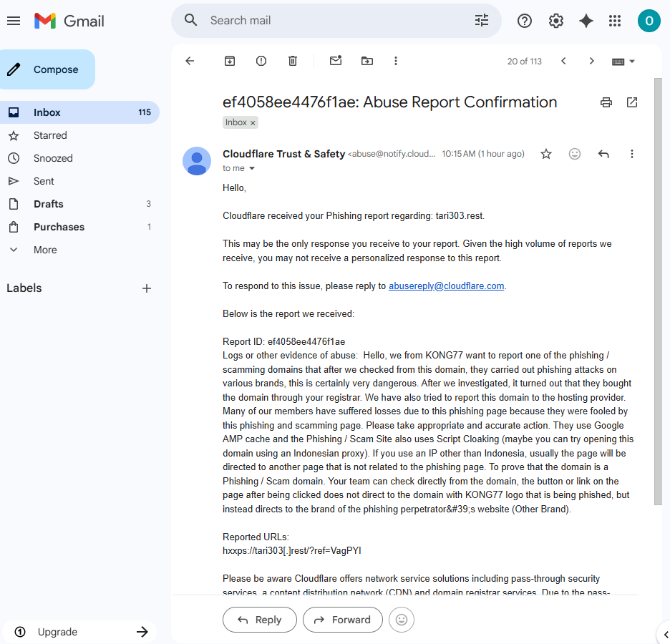Click sender profile avatar
This screenshot has height=644, width=670.
click(x=197, y=161)
